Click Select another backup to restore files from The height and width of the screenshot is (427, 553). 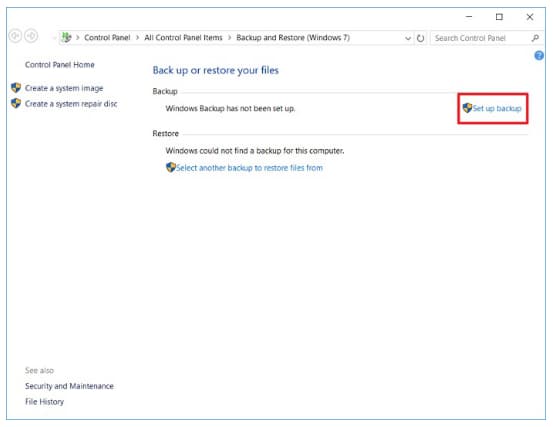point(249,168)
